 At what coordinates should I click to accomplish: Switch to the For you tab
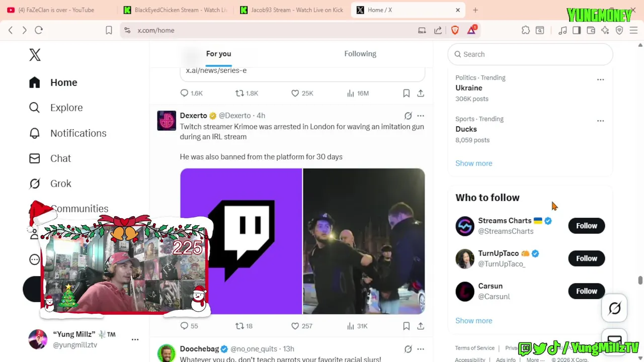point(218,54)
